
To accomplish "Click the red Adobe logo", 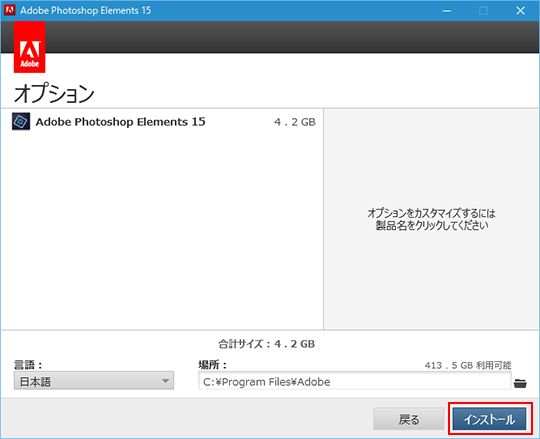I will coord(30,47).
